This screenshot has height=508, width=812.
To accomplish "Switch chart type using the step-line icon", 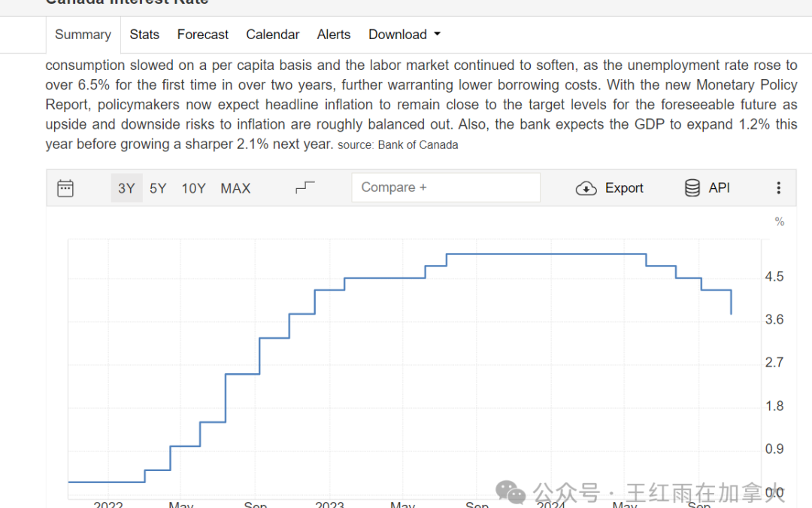I will tap(304, 188).
